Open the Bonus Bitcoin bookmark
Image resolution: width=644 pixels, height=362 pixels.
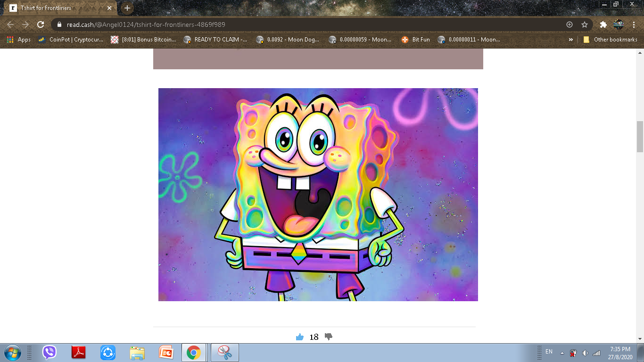[x=143, y=40]
